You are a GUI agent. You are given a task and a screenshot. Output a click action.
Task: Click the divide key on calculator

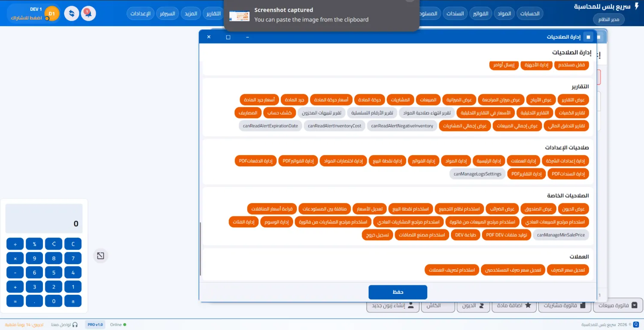click(x=15, y=244)
